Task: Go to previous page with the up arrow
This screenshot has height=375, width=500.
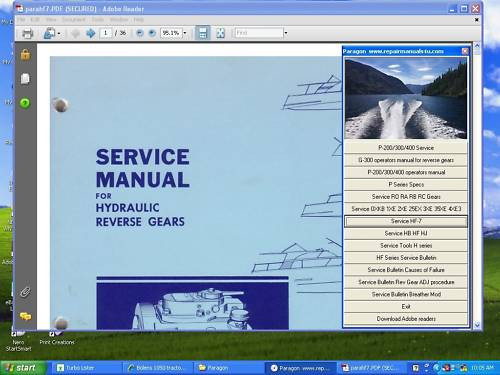Action: (x=75, y=33)
